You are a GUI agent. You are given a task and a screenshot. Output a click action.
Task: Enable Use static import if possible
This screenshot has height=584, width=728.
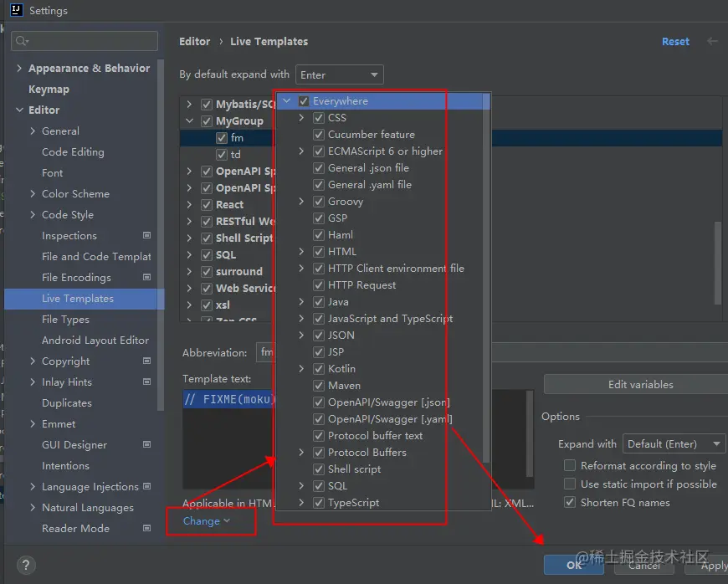pyautogui.click(x=570, y=484)
